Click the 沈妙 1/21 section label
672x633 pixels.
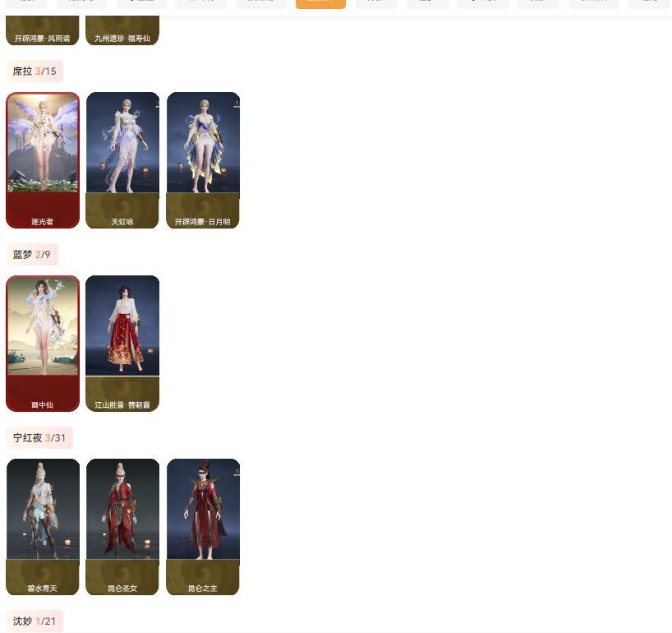[35, 621]
